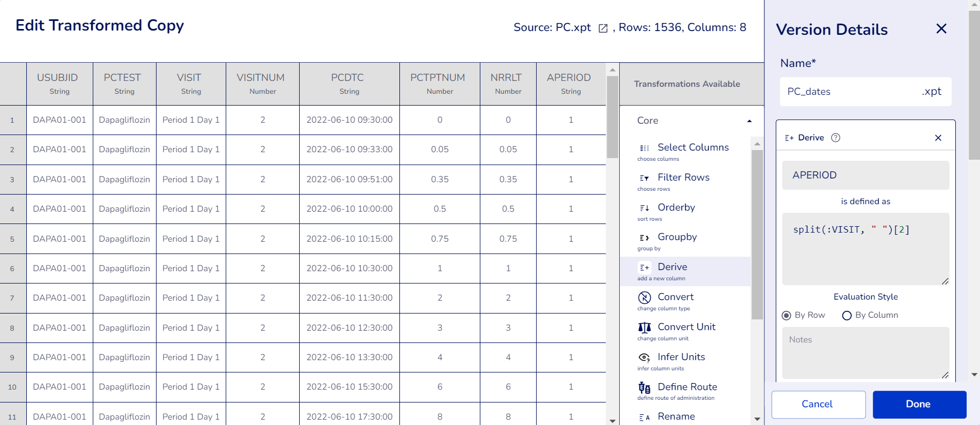Click the Define Route icon
The height and width of the screenshot is (425, 980).
[x=644, y=387]
